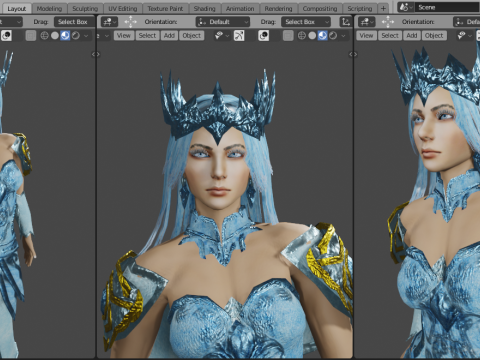The image size is (480, 360).
Task: Click transform orientation axes icon in middle viewport
Action: point(346,22)
